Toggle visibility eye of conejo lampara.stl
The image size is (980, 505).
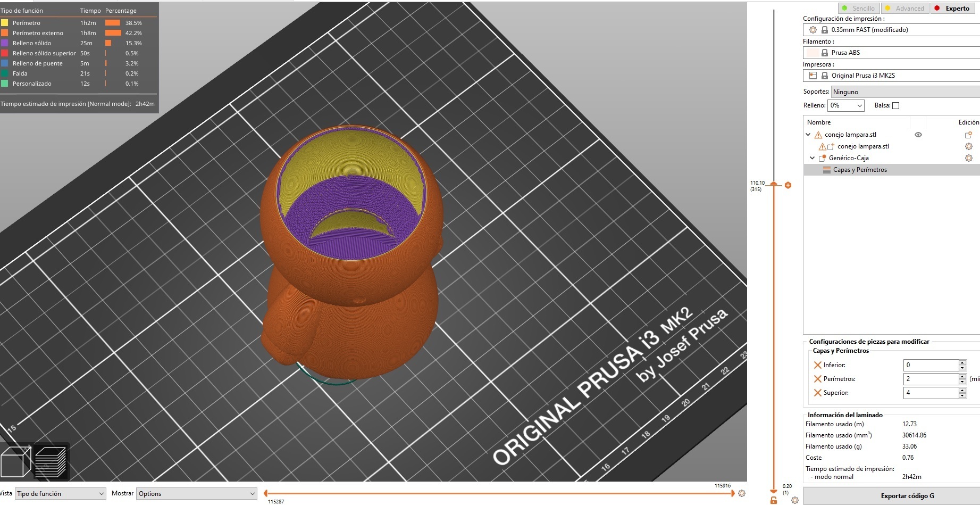pyautogui.click(x=918, y=135)
